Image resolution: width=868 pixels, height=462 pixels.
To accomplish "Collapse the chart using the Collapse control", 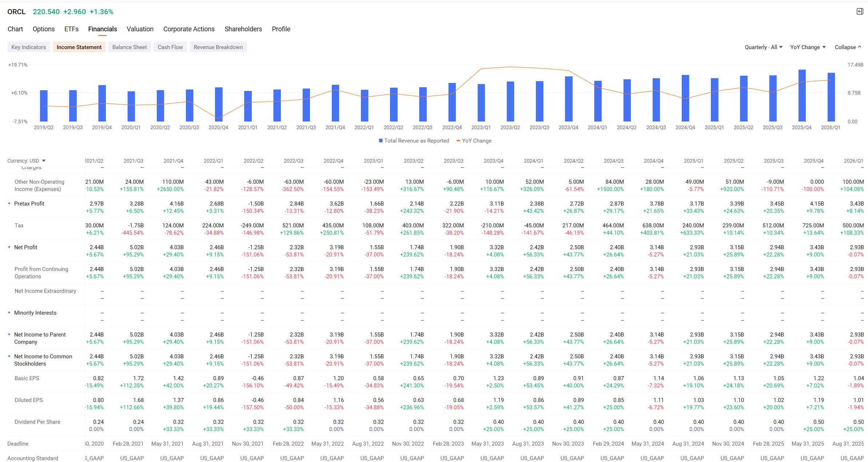I will click(x=848, y=47).
